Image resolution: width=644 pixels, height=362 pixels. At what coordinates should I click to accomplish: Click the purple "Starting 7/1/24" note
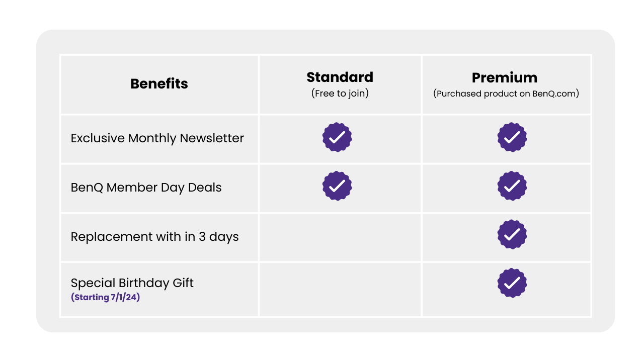[x=106, y=297]
